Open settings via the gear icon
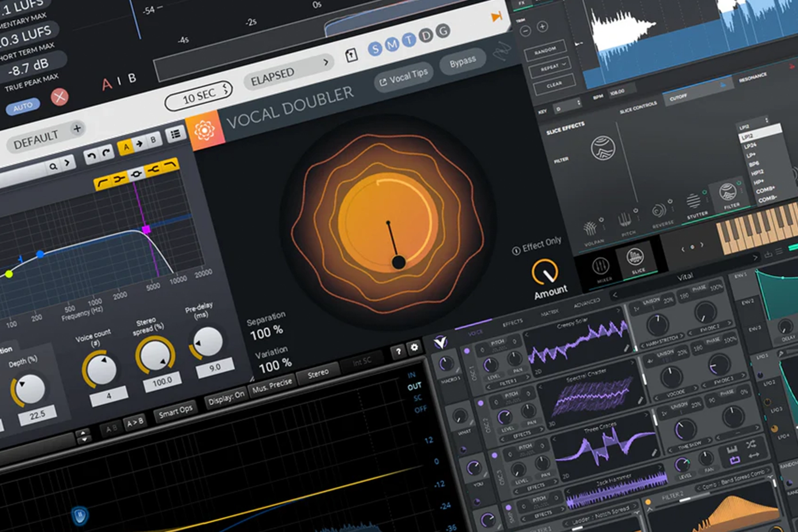The image size is (798, 532). pyautogui.click(x=414, y=347)
